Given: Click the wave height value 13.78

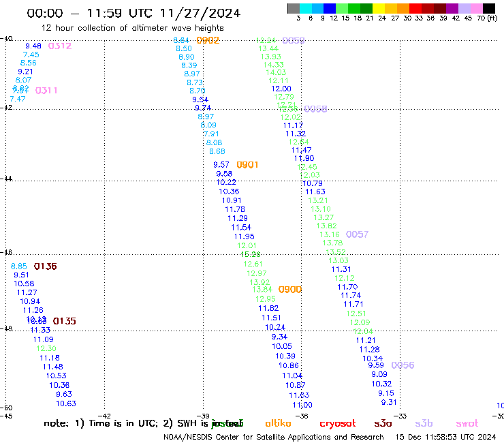Looking at the screenshot, I should tap(332, 243).
